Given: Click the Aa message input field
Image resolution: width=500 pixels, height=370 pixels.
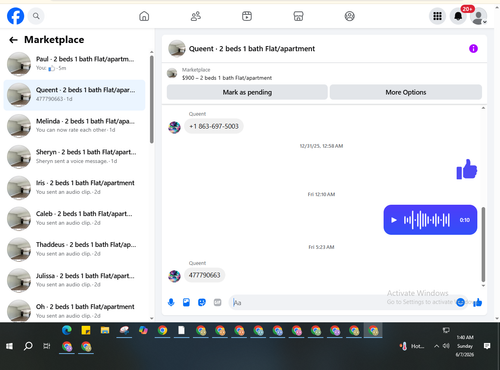Looking at the screenshot, I should click(343, 303).
